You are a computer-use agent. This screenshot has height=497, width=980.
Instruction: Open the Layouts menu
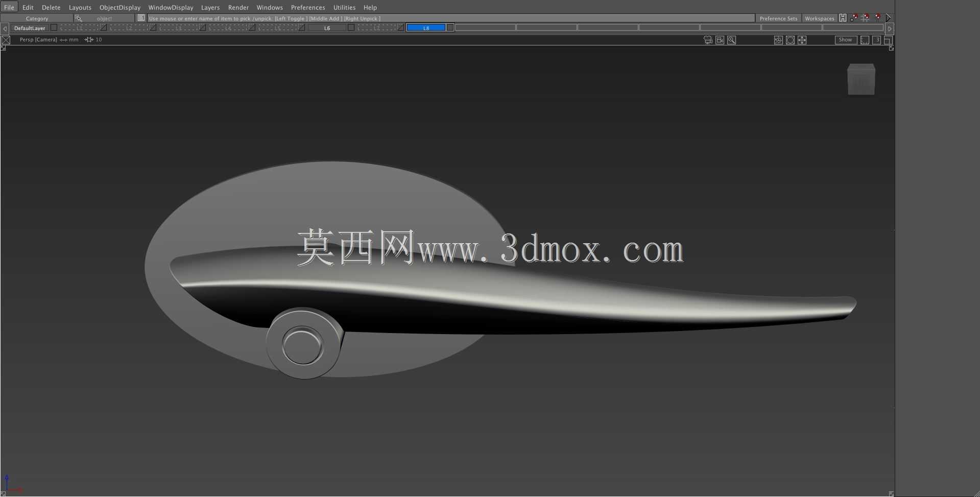point(80,7)
